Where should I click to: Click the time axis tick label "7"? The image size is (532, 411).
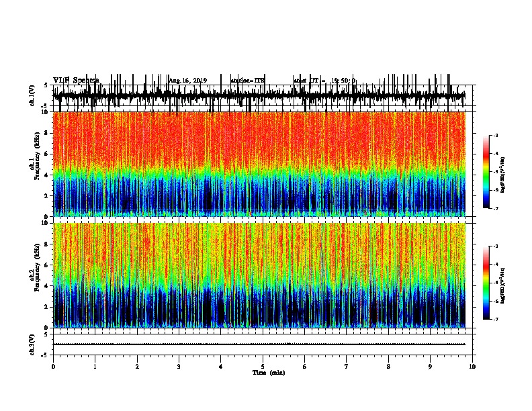(347, 367)
